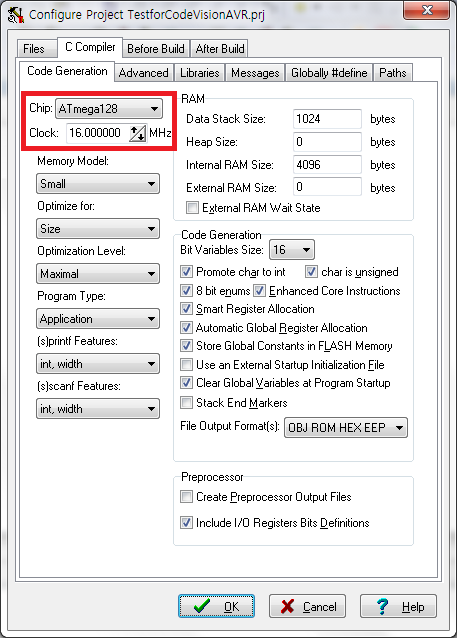Enable External RAM Wait State checkbox

(x=192, y=208)
